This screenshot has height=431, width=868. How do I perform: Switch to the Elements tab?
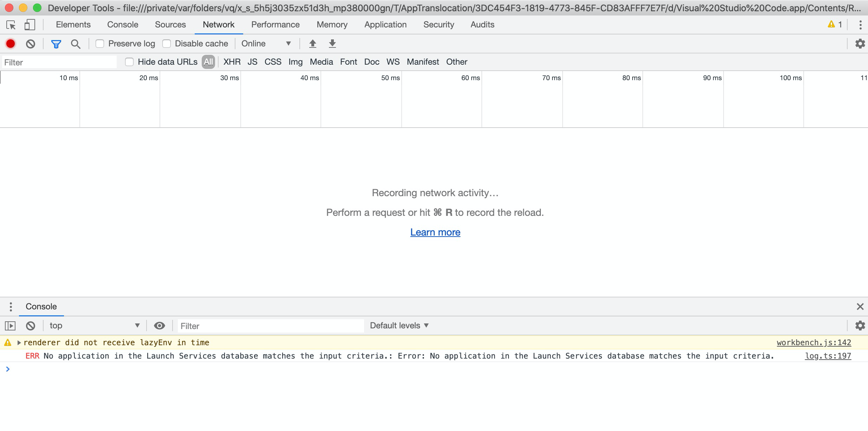point(73,25)
